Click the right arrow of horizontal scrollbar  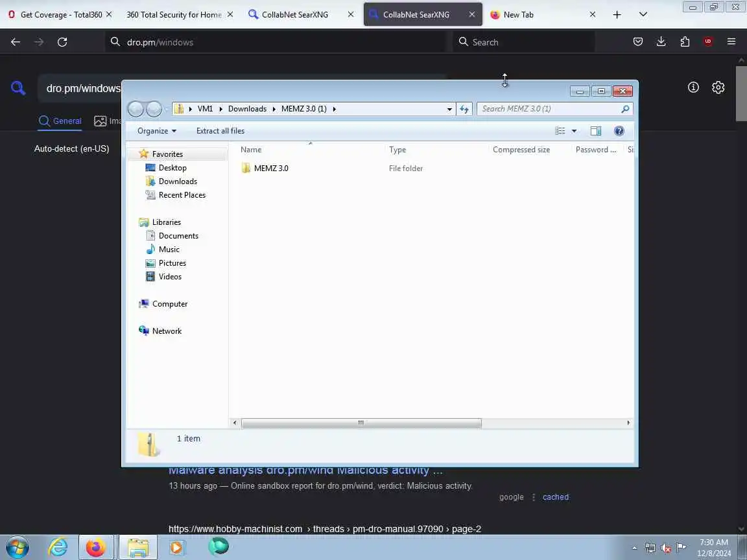pos(628,423)
